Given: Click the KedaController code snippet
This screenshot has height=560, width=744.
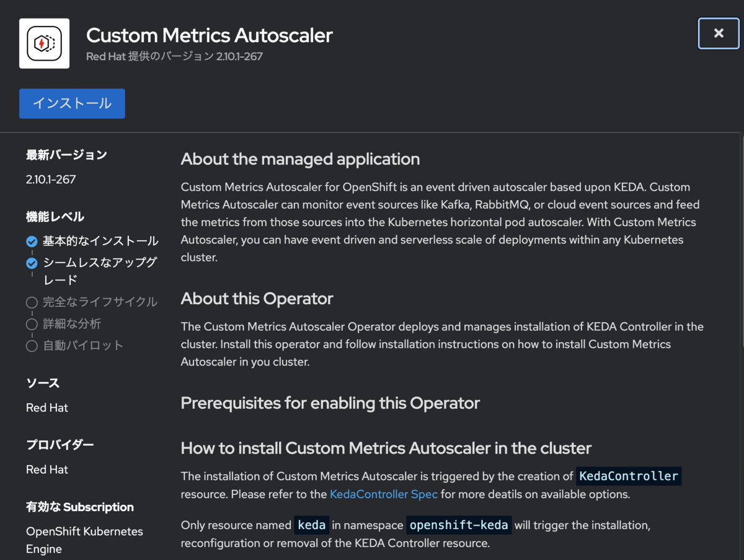Looking at the screenshot, I should pos(629,476).
